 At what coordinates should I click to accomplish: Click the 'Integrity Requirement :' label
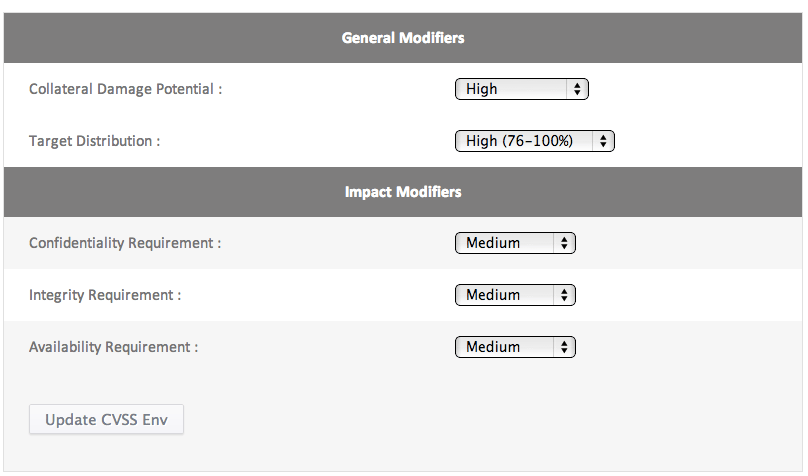(x=105, y=295)
